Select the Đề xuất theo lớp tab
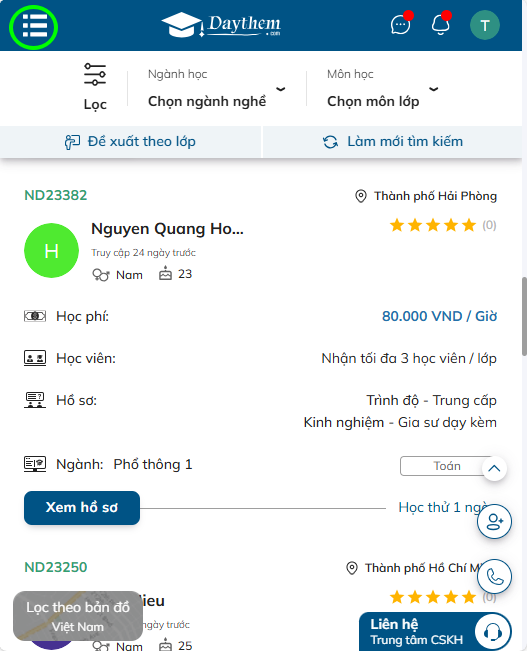 point(130,142)
